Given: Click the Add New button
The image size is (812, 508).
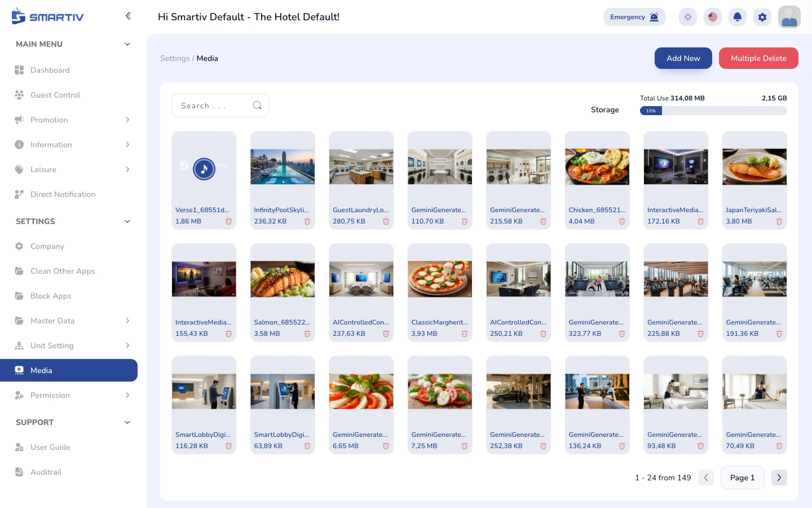Looking at the screenshot, I should [x=683, y=58].
